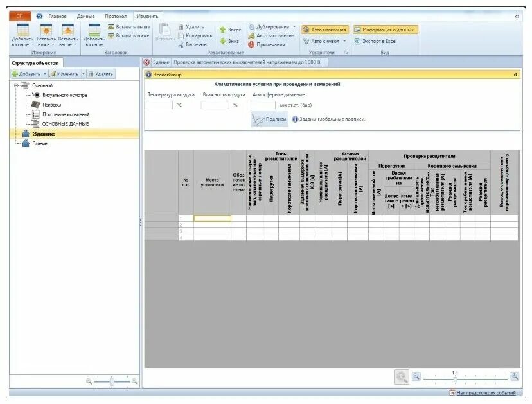Select Приборы tree item
Screen dimensions: 532x404
point(51,105)
